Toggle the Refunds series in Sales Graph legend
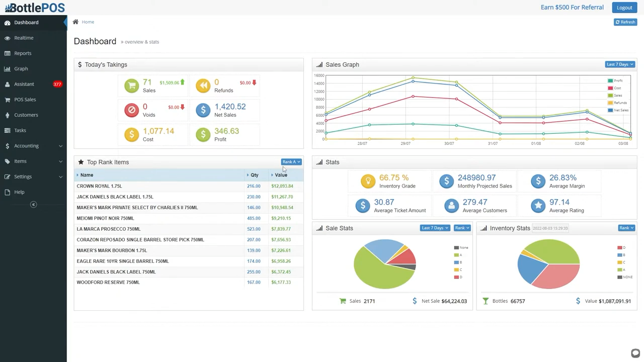Screen dimensions: 644x362 coord(617,103)
